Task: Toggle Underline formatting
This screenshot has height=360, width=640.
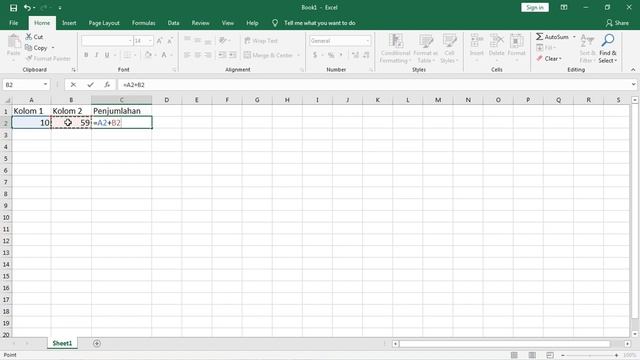Action: pos(107,55)
